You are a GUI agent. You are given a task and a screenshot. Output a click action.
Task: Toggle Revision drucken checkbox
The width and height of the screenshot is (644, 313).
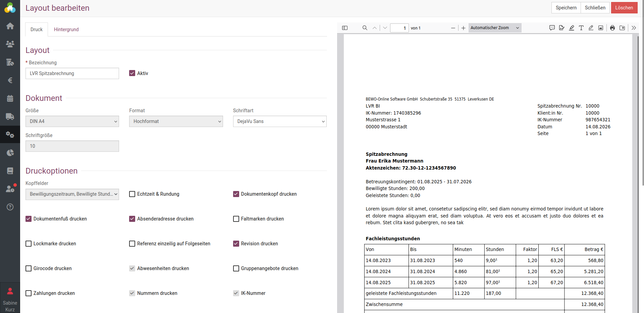236,244
